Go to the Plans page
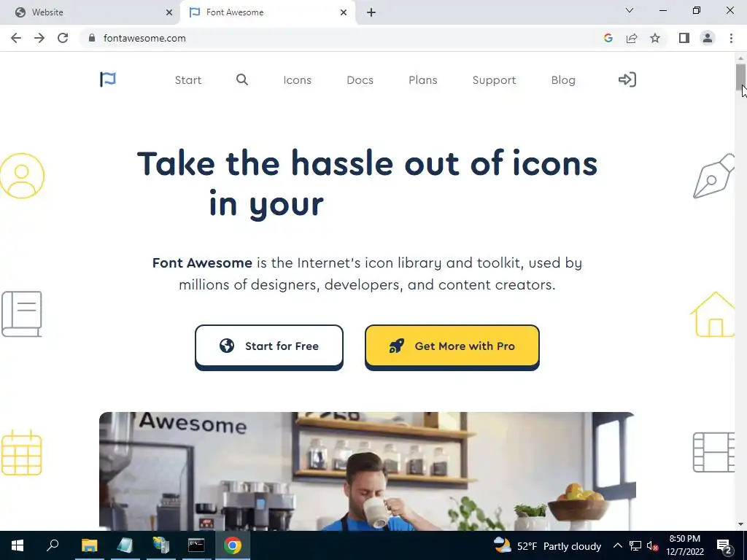The image size is (747, 560). [422, 80]
